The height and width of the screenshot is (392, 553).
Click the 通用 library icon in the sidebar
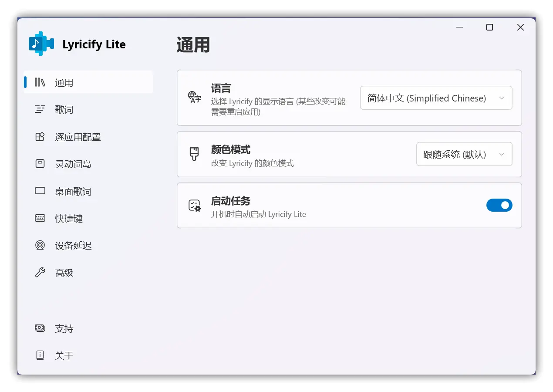(x=40, y=82)
